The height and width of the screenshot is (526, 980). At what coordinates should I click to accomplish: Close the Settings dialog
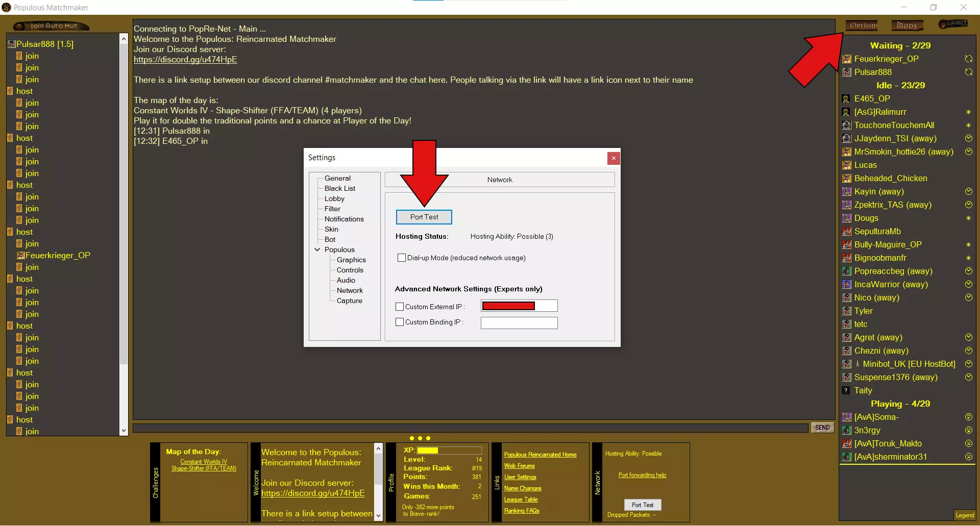pyautogui.click(x=614, y=159)
